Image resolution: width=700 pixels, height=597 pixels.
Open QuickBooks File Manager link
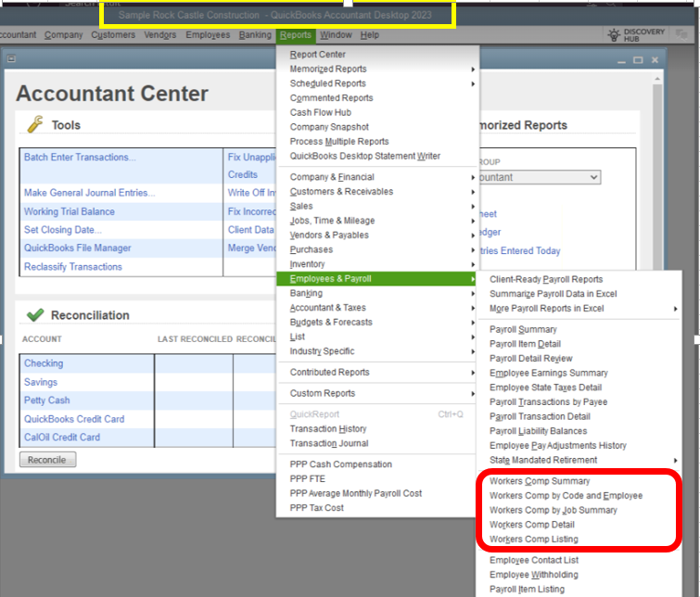click(x=78, y=248)
